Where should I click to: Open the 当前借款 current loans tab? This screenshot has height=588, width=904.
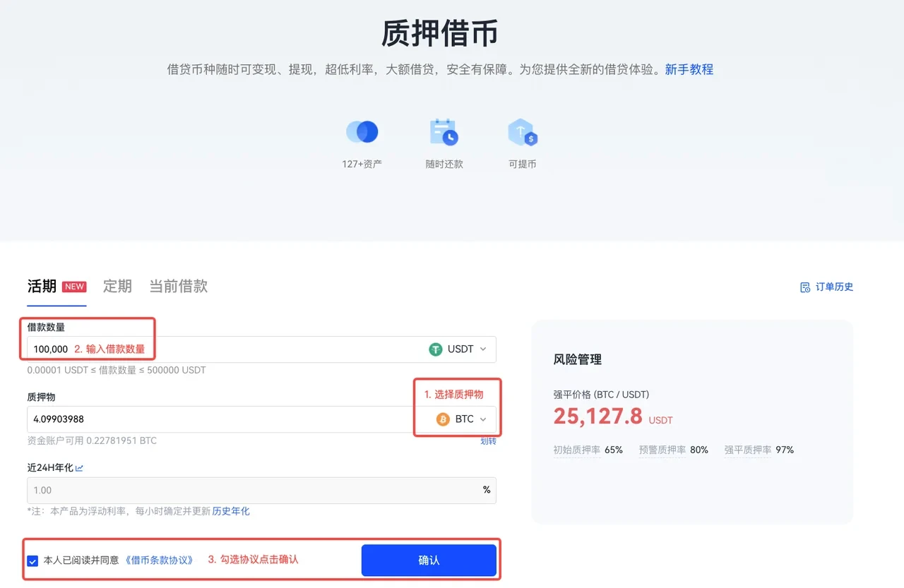tap(178, 286)
